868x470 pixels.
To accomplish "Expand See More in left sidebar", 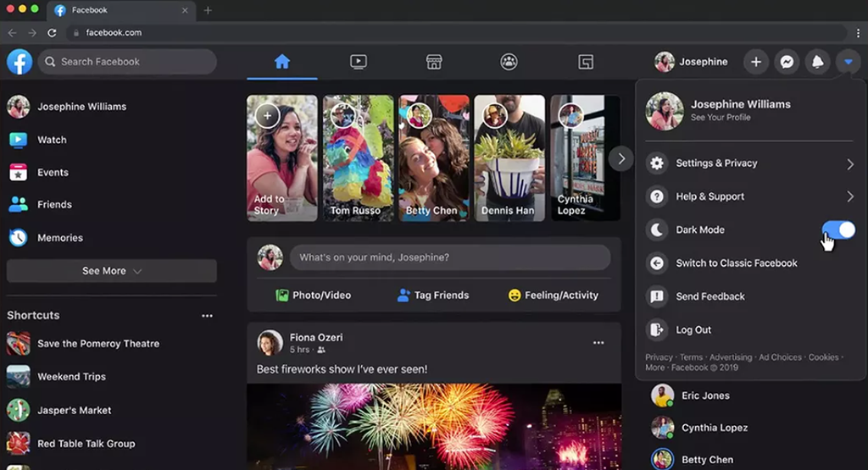I will click(x=111, y=271).
